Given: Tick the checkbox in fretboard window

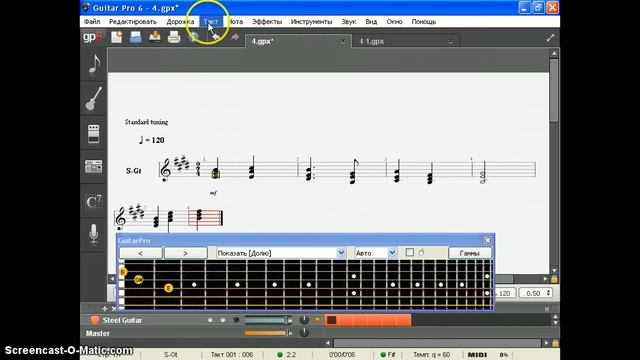Looking at the screenshot, I should [409, 253].
